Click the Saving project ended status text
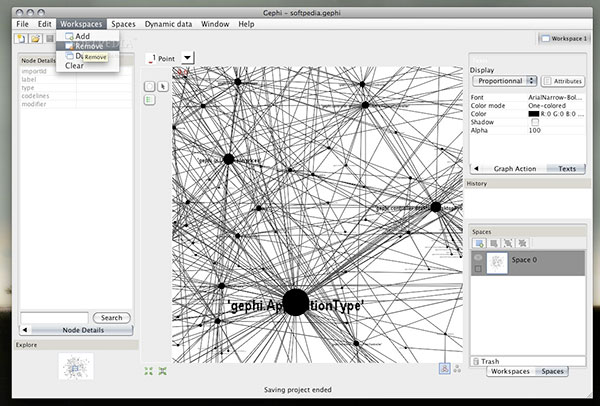The width and height of the screenshot is (600, 406). point(298,390)
